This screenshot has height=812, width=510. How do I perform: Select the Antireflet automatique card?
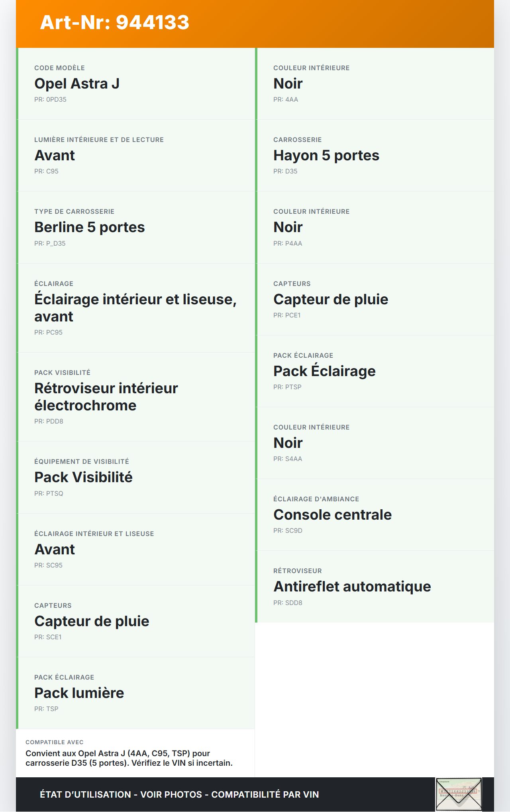click(375, 586)
